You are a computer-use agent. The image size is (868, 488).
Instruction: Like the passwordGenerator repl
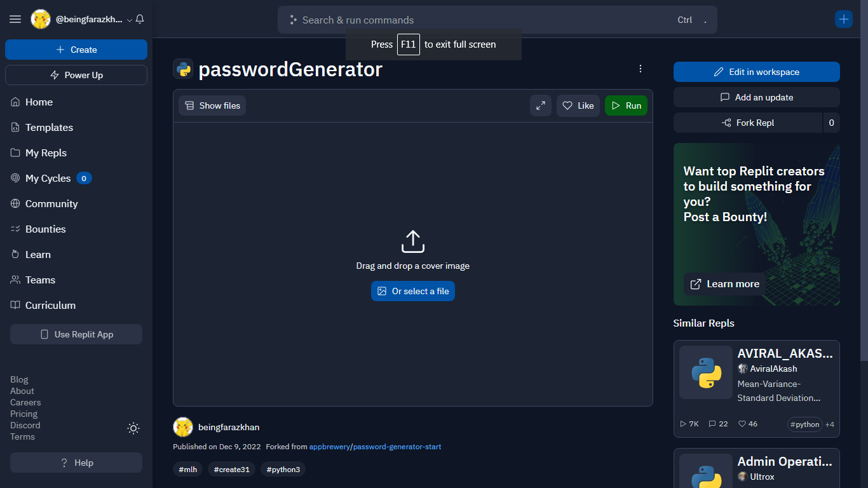pyautogui.click(x=578, y=105)
